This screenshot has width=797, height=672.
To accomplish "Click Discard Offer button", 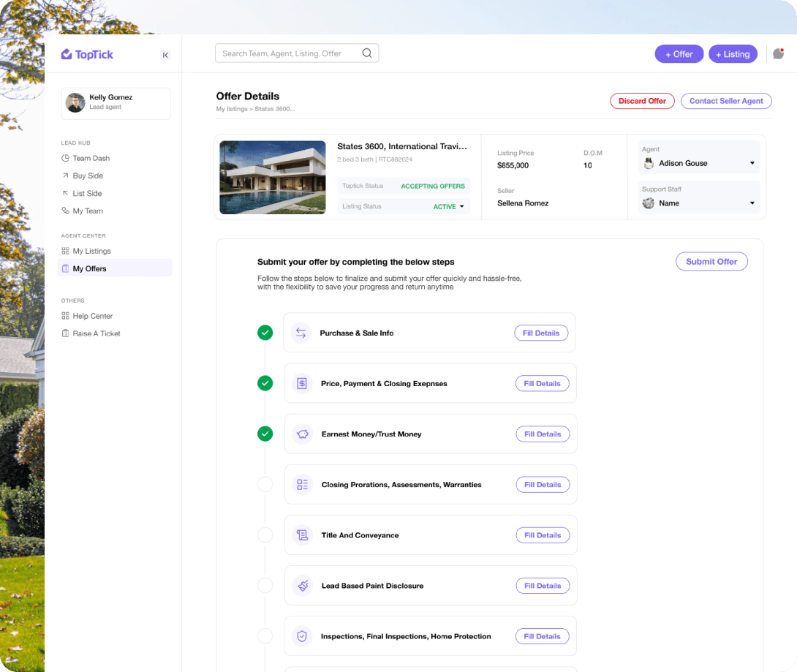I will tap(643, 101).
